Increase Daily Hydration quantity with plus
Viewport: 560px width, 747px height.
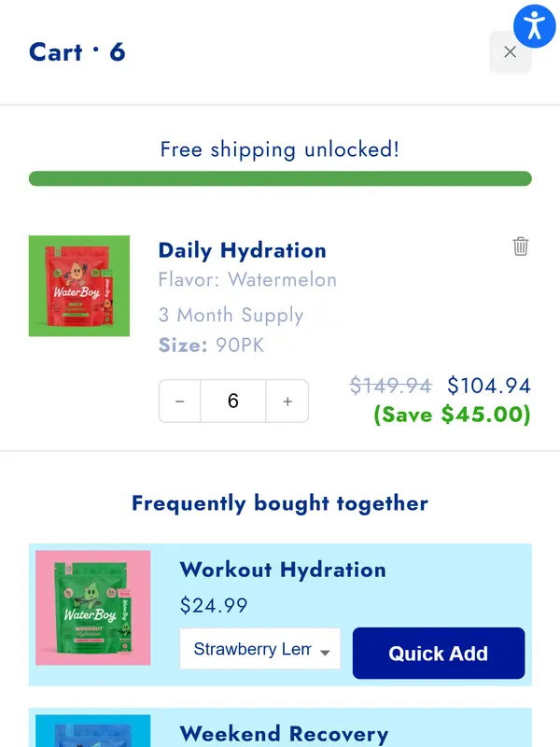(x=287, y=402)
